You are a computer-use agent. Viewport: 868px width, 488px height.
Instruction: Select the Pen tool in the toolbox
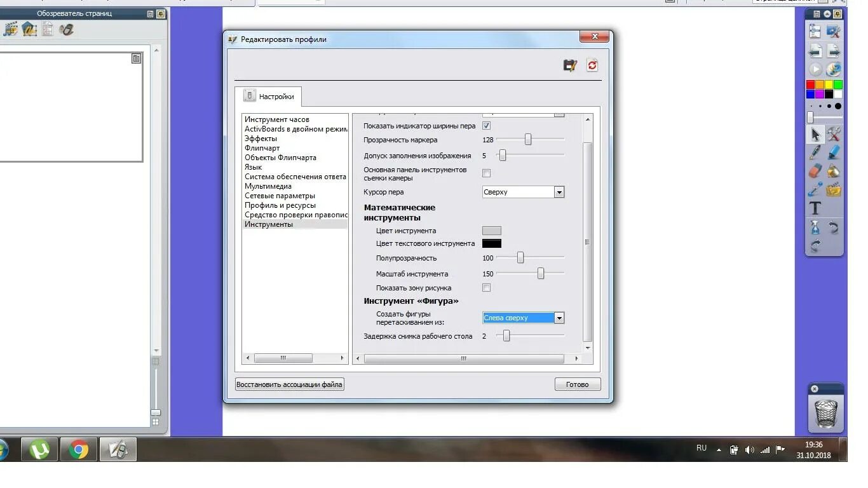[815, 152]
